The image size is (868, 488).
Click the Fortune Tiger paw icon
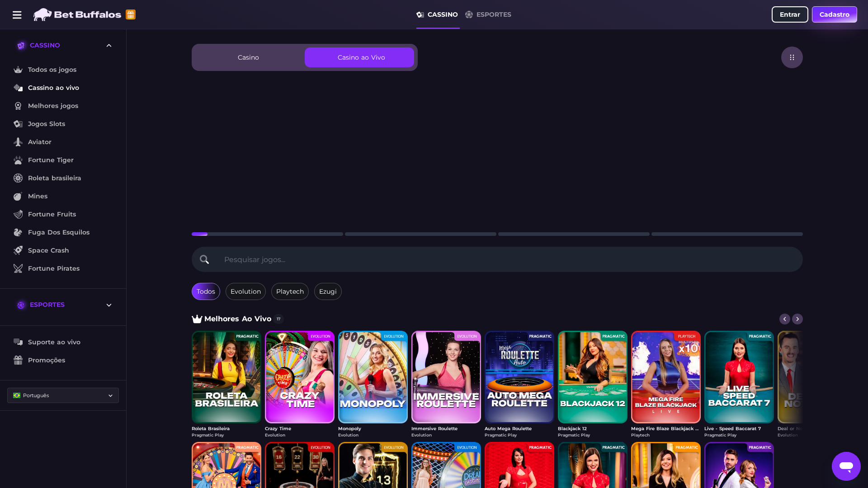[x=18, y=160]
